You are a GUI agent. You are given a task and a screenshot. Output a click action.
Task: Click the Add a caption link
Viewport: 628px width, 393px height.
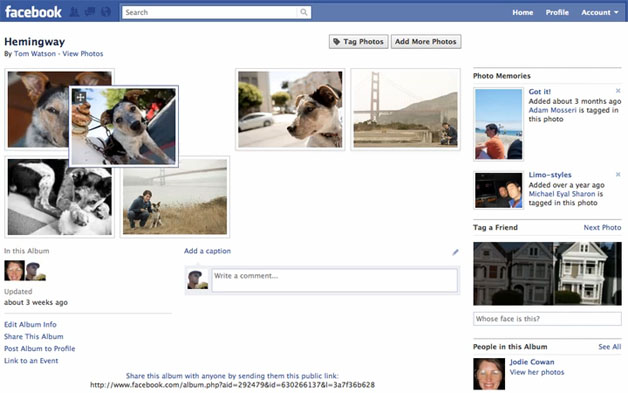pos(207,251)
